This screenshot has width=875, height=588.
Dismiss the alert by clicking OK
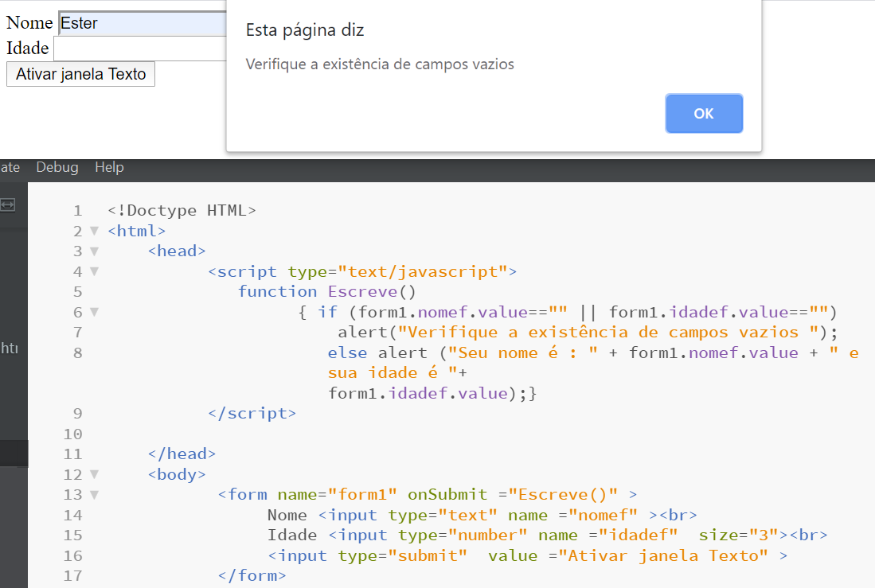703,113
